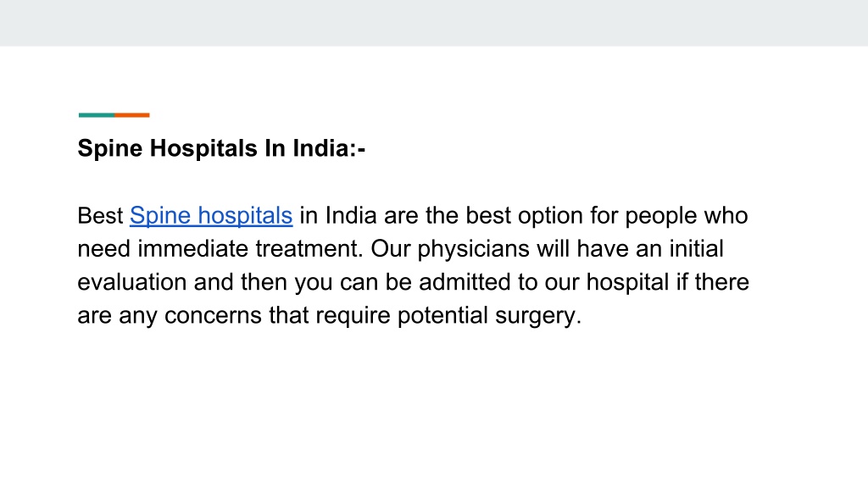The height and width of the screenshot is (488, 868).
Task: Click "India:-" at the heading's end
Action: [330, 148]
